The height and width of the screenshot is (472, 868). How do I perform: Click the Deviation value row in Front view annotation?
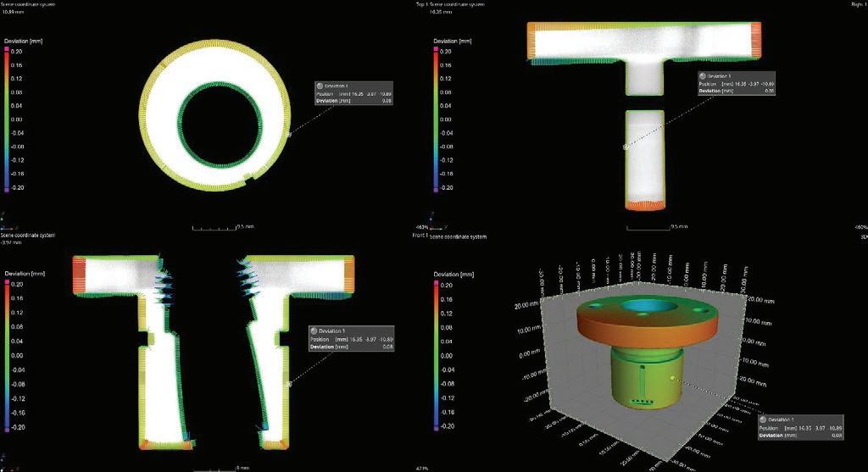352,347
